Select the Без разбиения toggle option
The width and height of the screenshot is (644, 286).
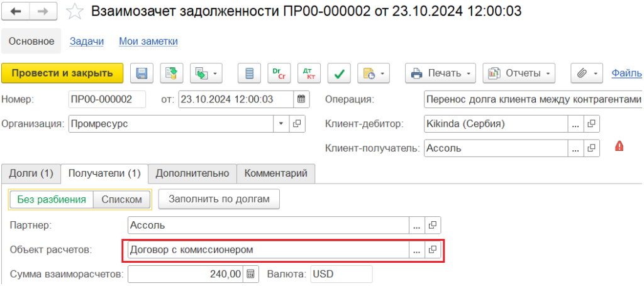click(52, 200)
